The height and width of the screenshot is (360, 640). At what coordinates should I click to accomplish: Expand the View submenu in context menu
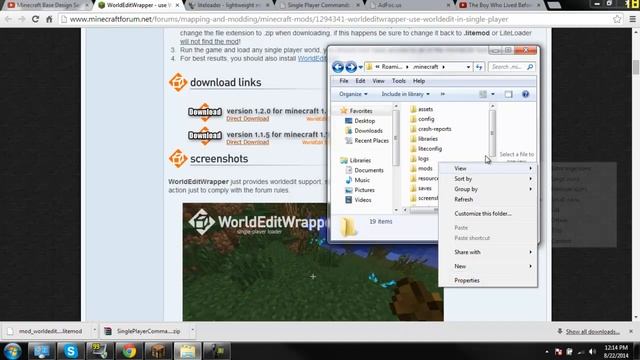[x=488, y=169]
